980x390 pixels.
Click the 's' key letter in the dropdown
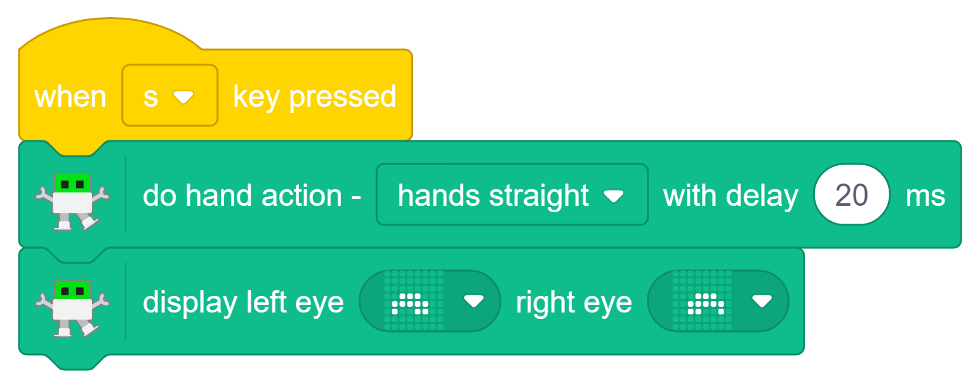150,97
